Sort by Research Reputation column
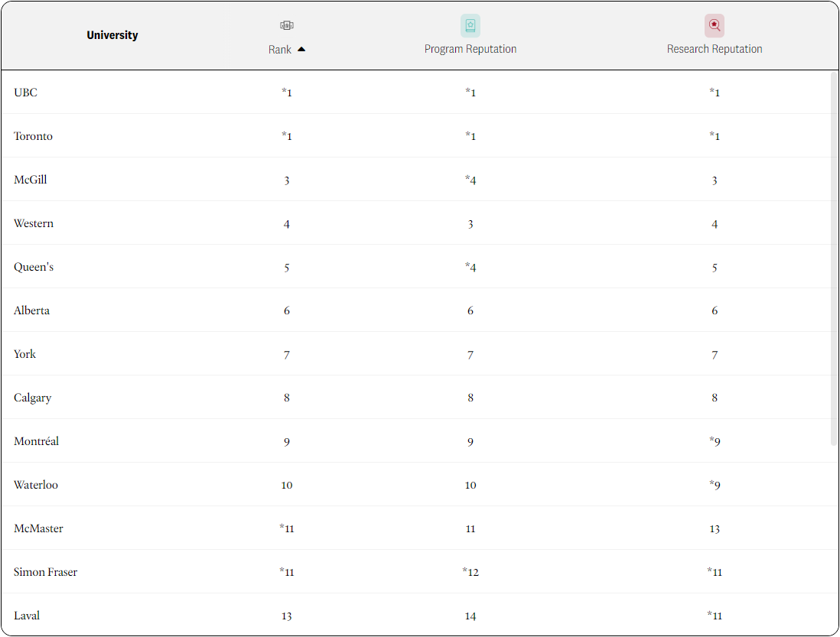Image resolution: width=840 pixels, height=637 pixels. click(714, 49)
